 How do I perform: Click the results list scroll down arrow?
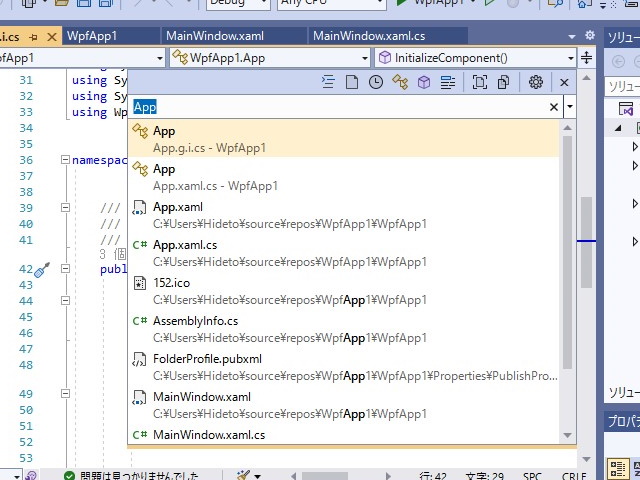pos(567,436)
